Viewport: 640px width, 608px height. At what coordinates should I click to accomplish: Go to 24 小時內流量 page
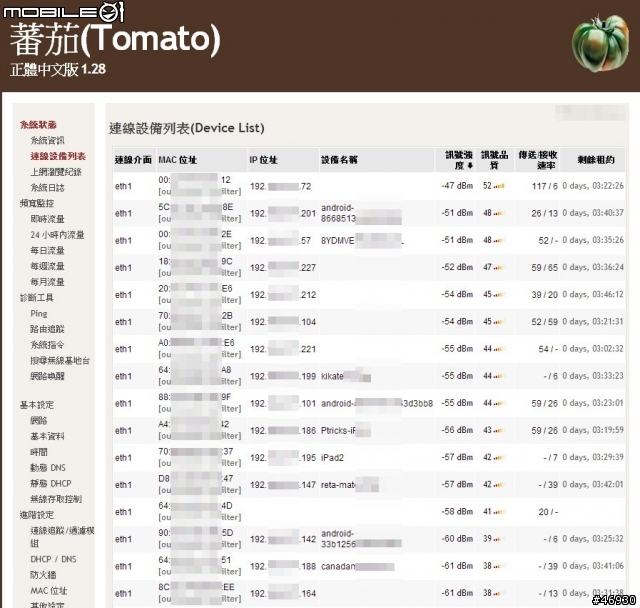(57, 235)
